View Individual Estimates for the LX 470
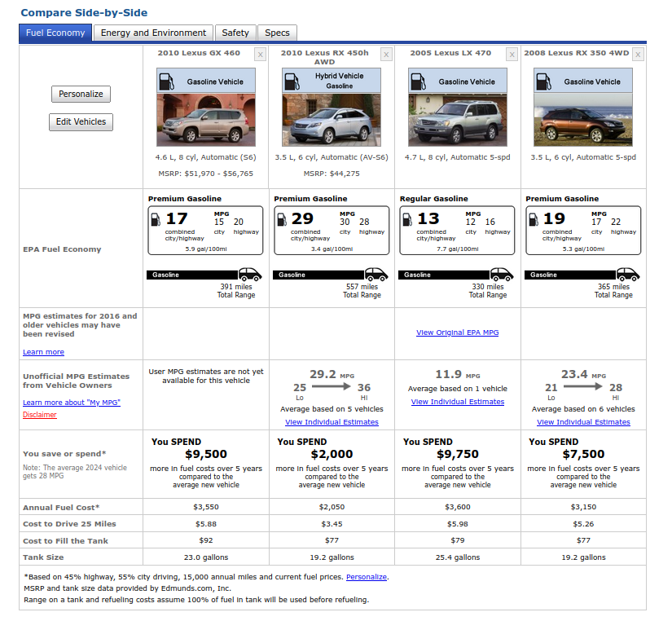The width and height of the screenshot is (672, 621). 457,402
